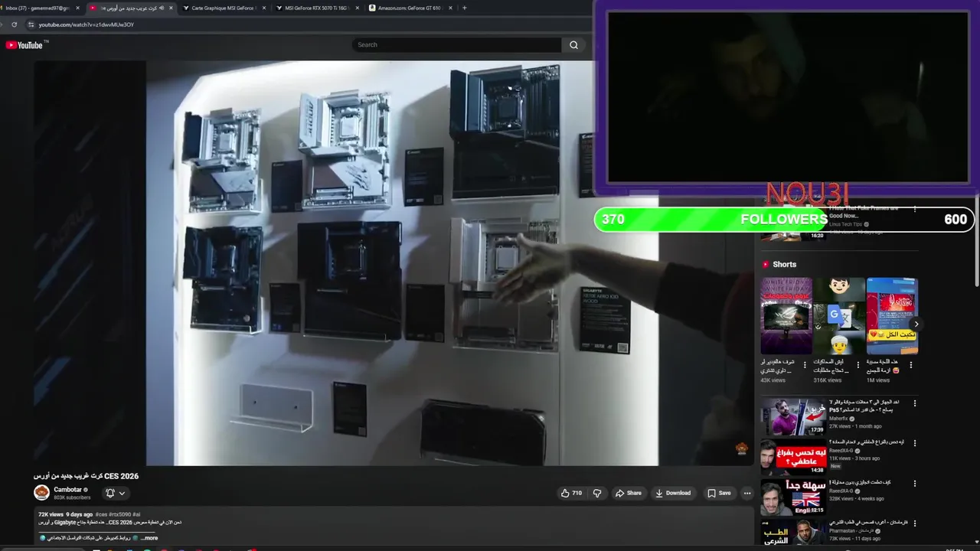Viewport: 980px width, 551px height.
Task: Open the Maherfix Ps5 video thumbnail
Action: click(x=792, y=416)
